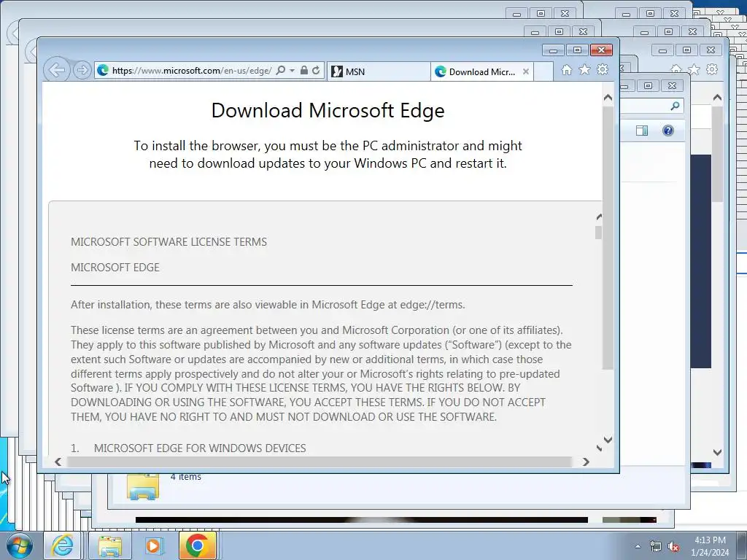The width and height of the screenshot is (747, 560).
Task: Close the front Internet Explorer window
Action: click(x=601, y=50)
